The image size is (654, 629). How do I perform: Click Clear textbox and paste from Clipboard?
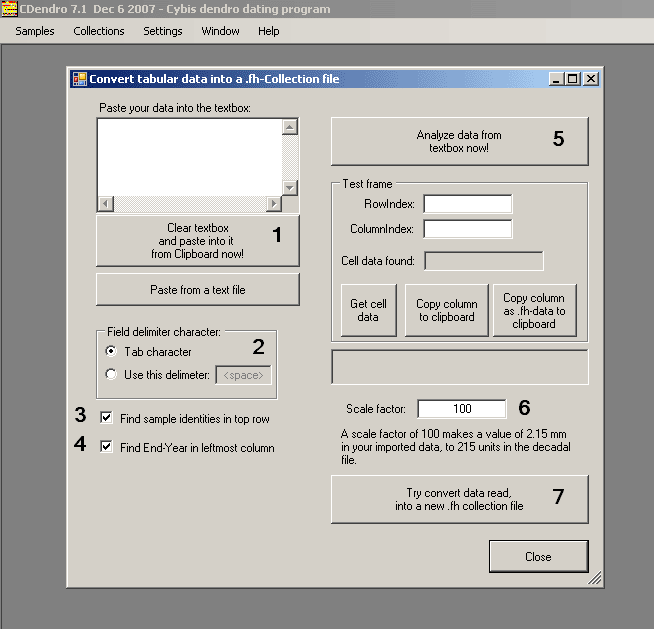point(198,241)
